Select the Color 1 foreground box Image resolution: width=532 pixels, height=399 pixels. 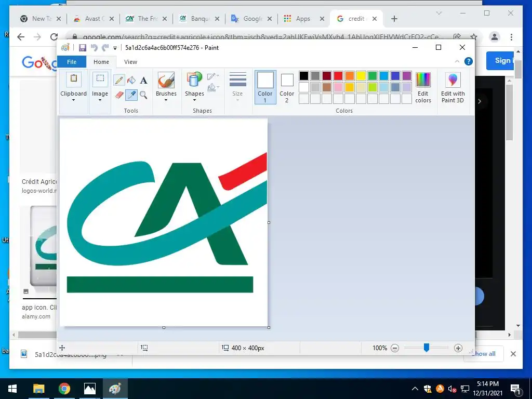click(x=265, y=87)
